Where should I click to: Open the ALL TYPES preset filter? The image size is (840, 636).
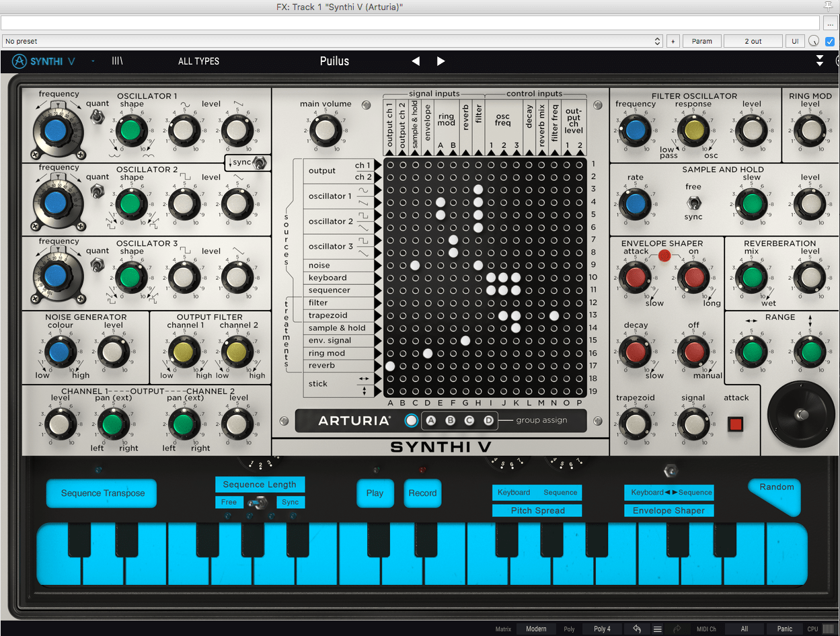pyautogui.click(x=198, y=61)
